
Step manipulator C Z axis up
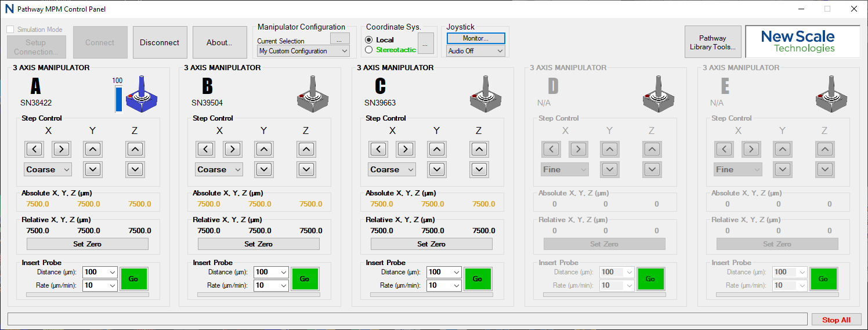479,149
